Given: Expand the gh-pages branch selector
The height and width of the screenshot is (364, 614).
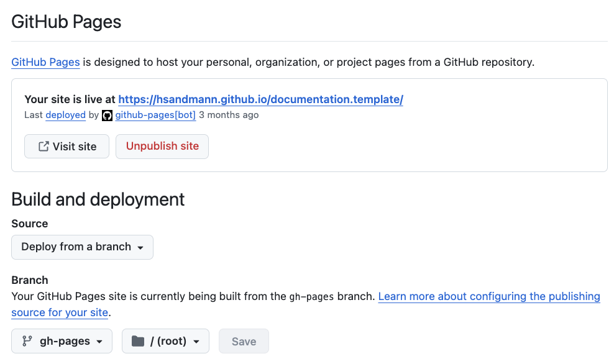Looking at the screenshot, I should tap(62, 341).
